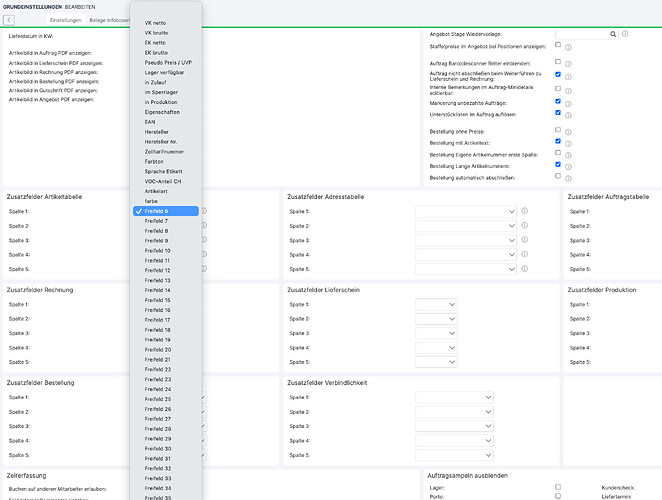The image size is (662, 500).
Task: Open info icon beside Adresstabelle Spalte 5
Action: (524, 269)
